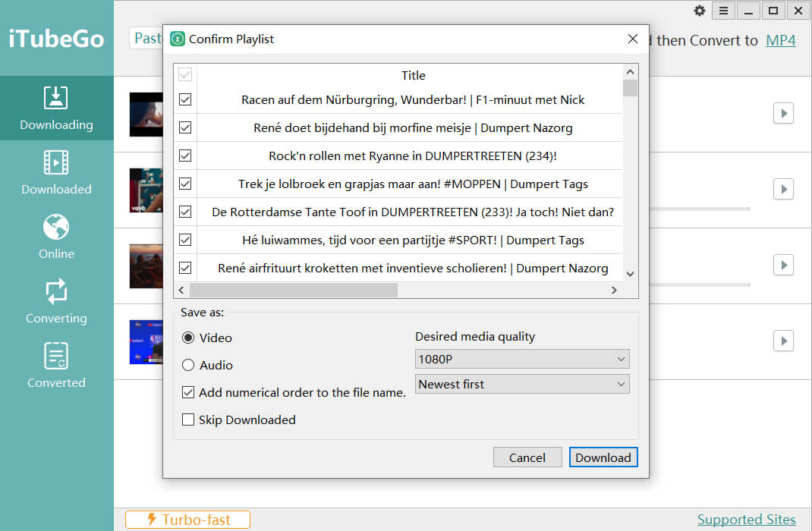Open the Converted document icon

56,356
